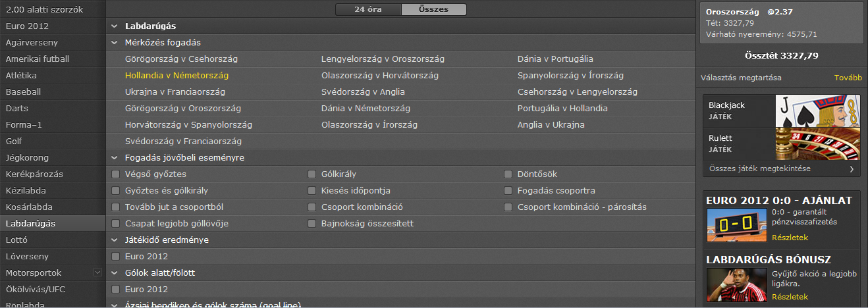
Task: Click the Tovább link in bet slip
Action: [x=848, y=78]
